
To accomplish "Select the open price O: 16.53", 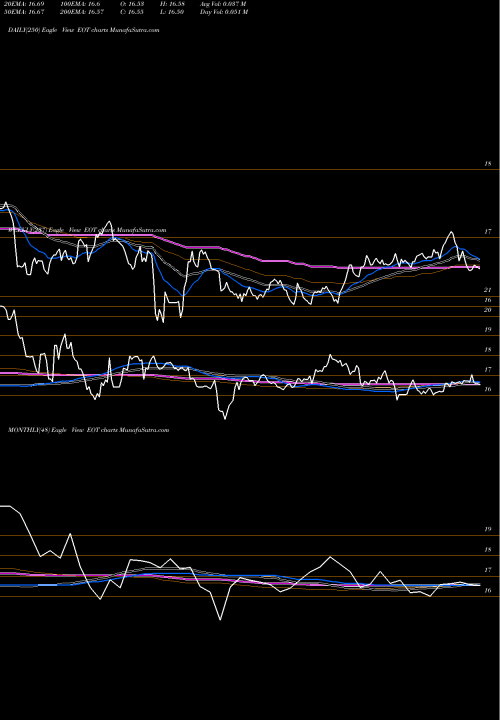I will tap(132, 4).
